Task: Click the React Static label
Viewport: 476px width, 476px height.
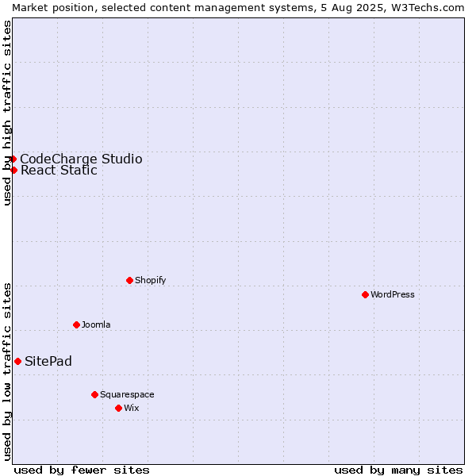Action: click(x=59, y=170)
